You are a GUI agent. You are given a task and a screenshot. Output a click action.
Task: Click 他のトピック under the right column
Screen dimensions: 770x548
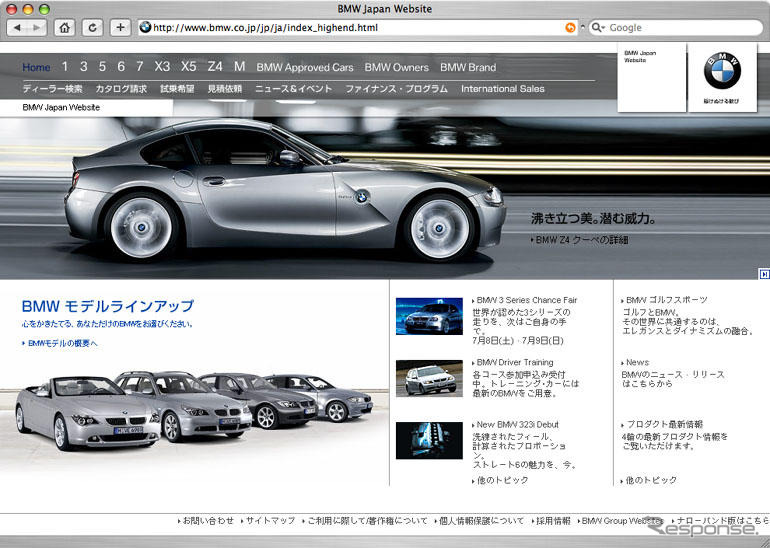tap(649, 480)
